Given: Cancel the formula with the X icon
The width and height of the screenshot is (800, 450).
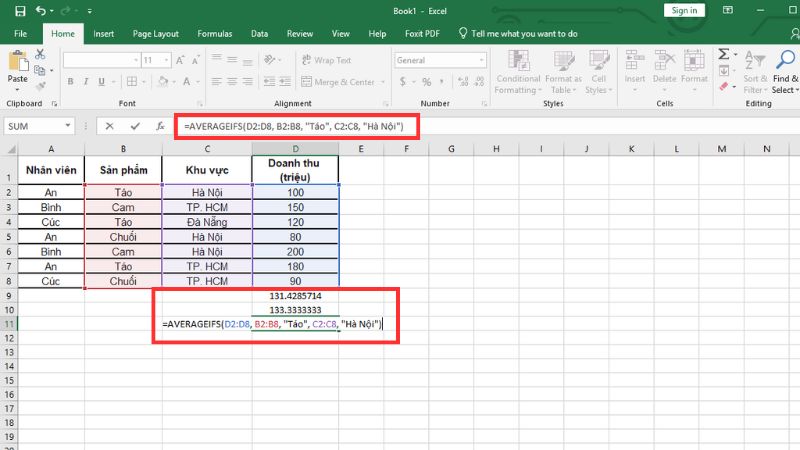Looking at the screenshot, I should coord(109,127).
